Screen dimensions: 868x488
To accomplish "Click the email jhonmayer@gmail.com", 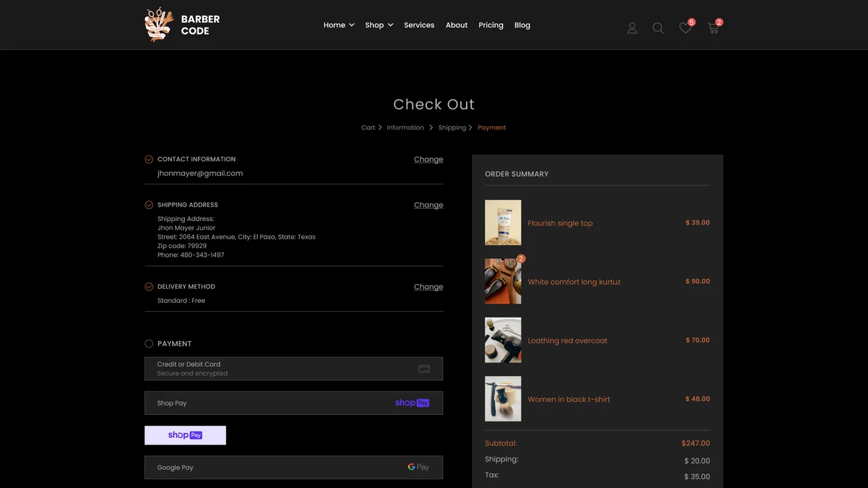I will (200, 174).
